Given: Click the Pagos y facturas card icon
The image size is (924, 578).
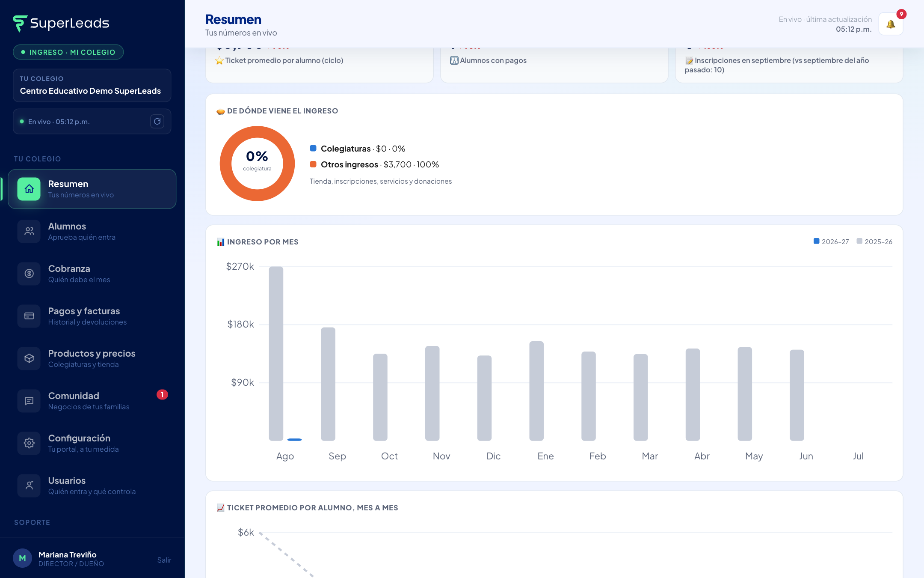Looking at the screenshot, I should tap(29, 316).
